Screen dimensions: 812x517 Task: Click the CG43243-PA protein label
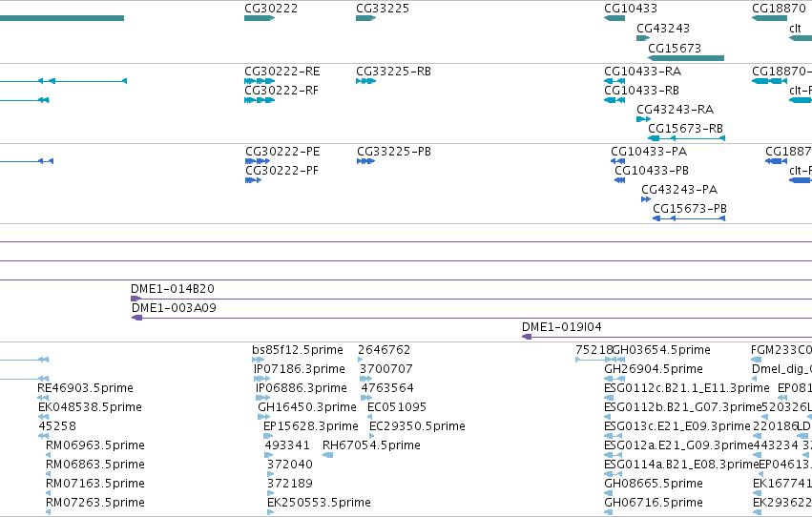pos(679,190)
